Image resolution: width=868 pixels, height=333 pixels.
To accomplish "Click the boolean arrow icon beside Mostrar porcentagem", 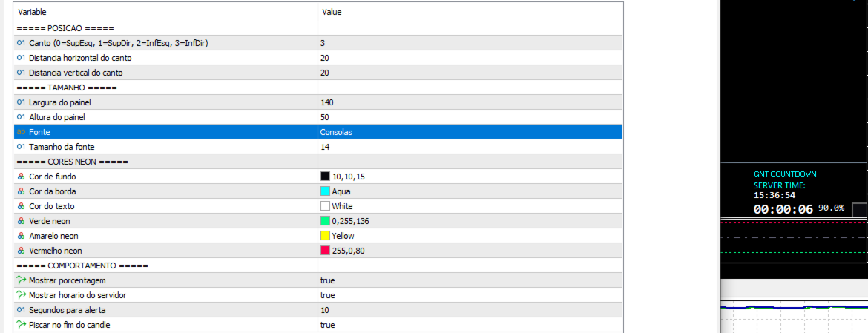I will pyautogui.click(x=21, y=280).
